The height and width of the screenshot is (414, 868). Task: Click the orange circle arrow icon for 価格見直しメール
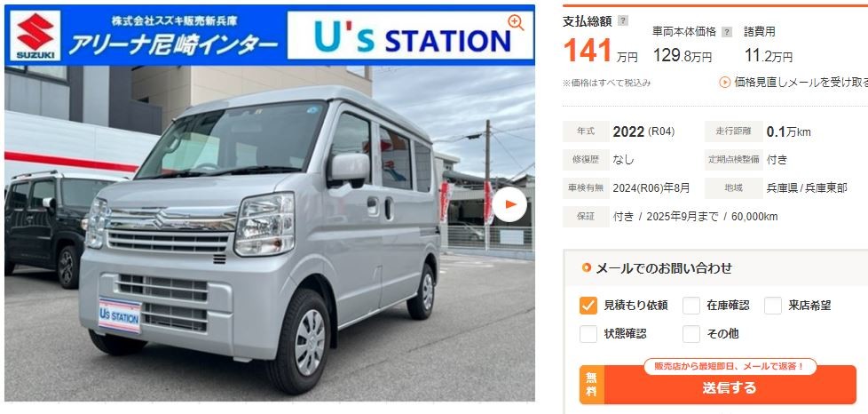724,83
